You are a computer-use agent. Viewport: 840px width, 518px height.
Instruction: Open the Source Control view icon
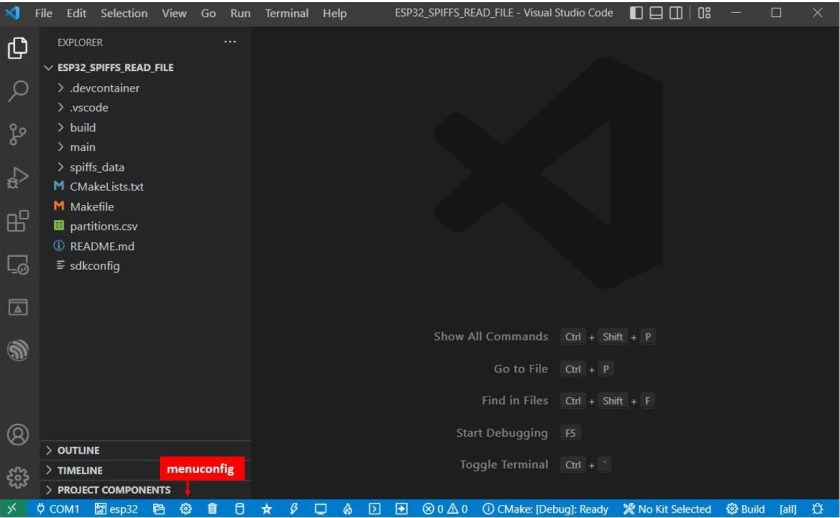coord(18,134)
